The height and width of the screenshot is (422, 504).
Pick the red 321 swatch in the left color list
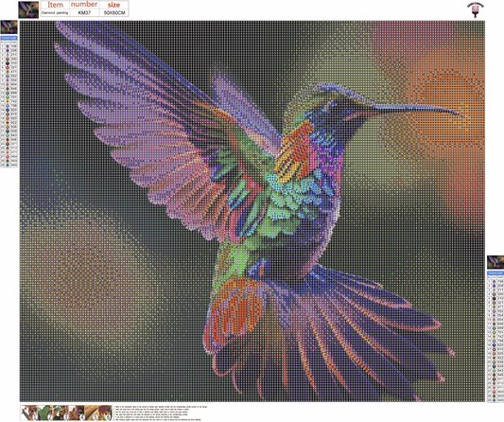(8, 67)
